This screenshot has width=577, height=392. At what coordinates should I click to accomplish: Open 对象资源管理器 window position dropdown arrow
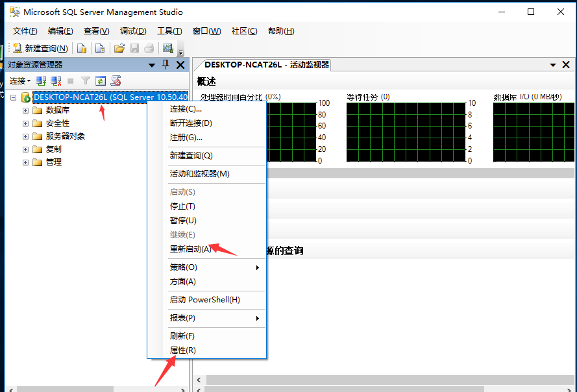(x=152, y=65)
